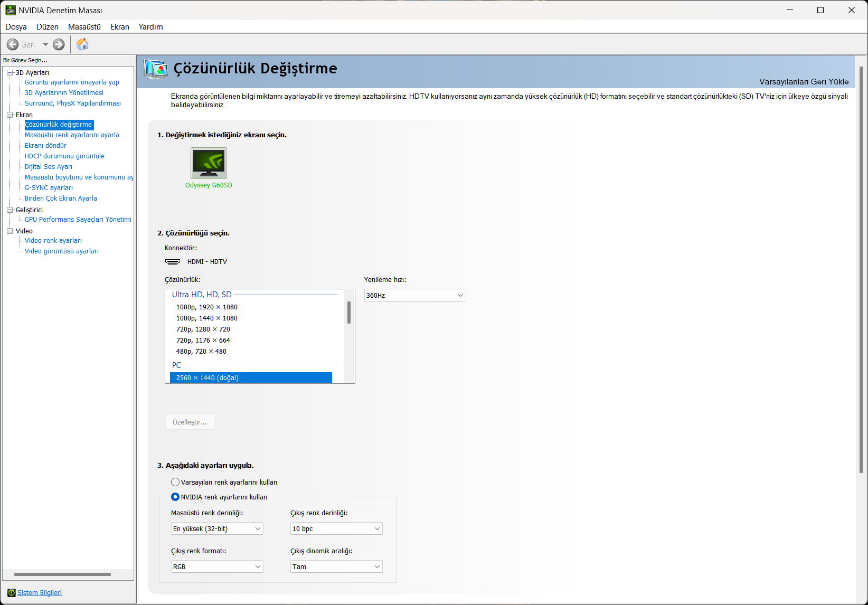Click the NVIDIA Denetim Masası title bar icon
Viewport: 868px width, 605px height.
(x=11, y=10)
